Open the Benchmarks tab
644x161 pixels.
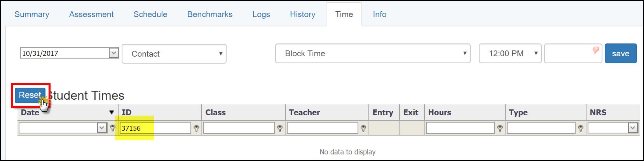tap(210, 14)
